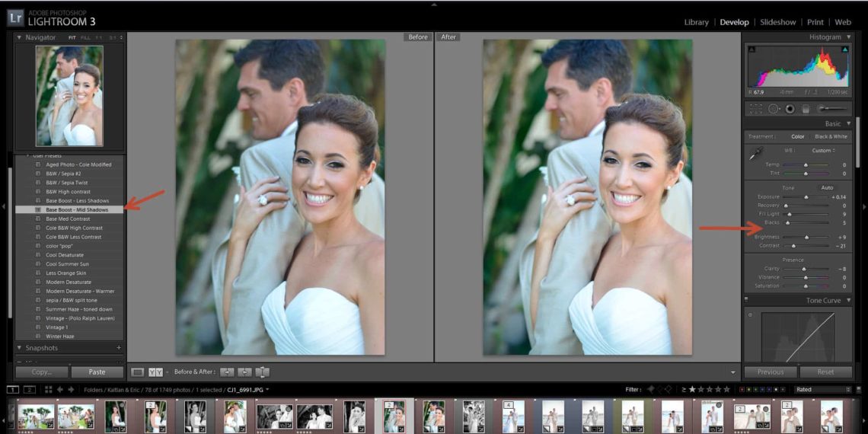Open the Graduated Filter tool
Screen dimensions: 868x434
point(806,109)
